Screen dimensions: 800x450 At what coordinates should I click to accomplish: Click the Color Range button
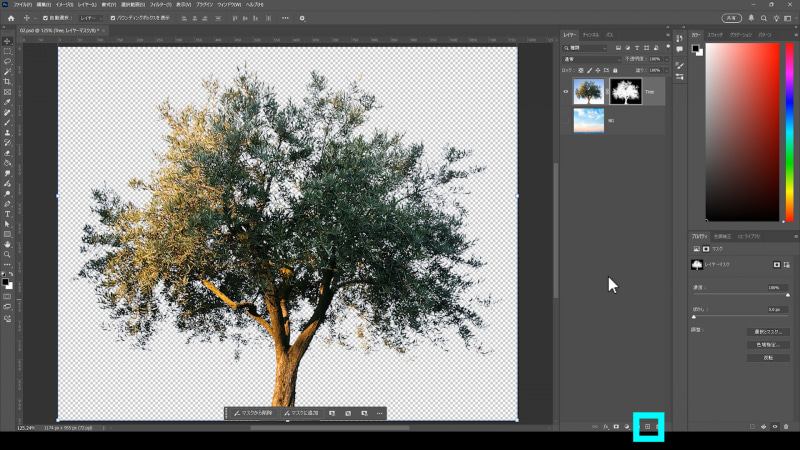point(768,345)
